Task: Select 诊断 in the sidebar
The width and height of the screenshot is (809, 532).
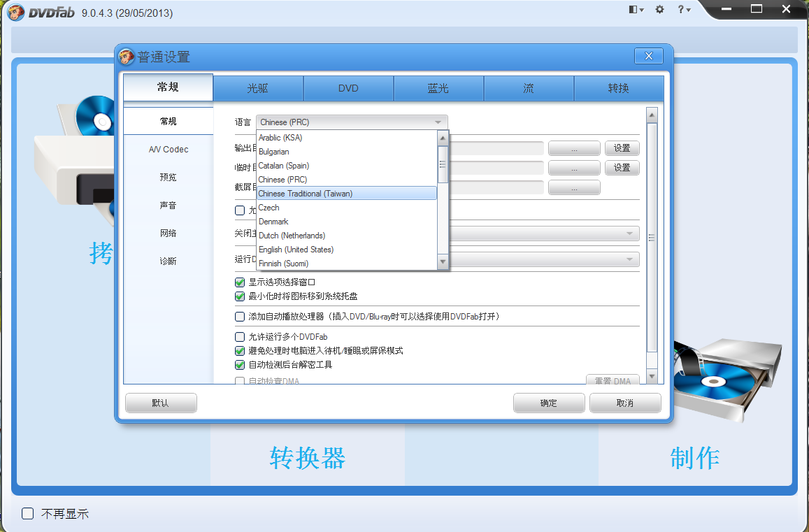Action: [169, 261]
